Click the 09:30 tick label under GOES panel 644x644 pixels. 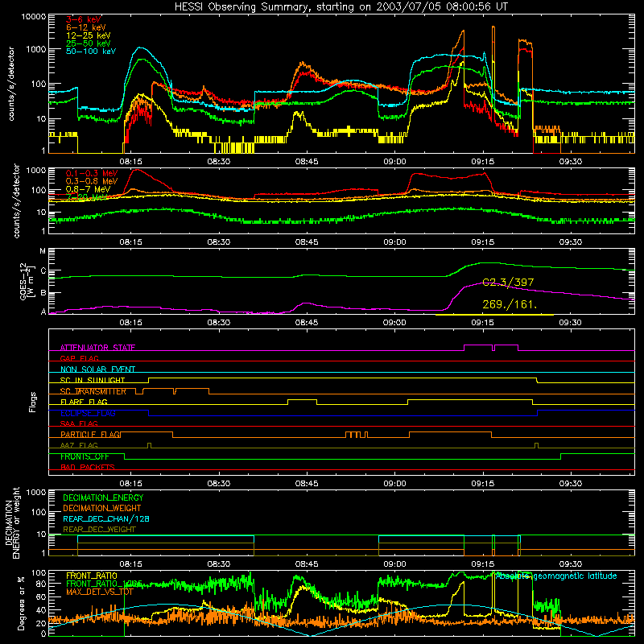point(571,323)
